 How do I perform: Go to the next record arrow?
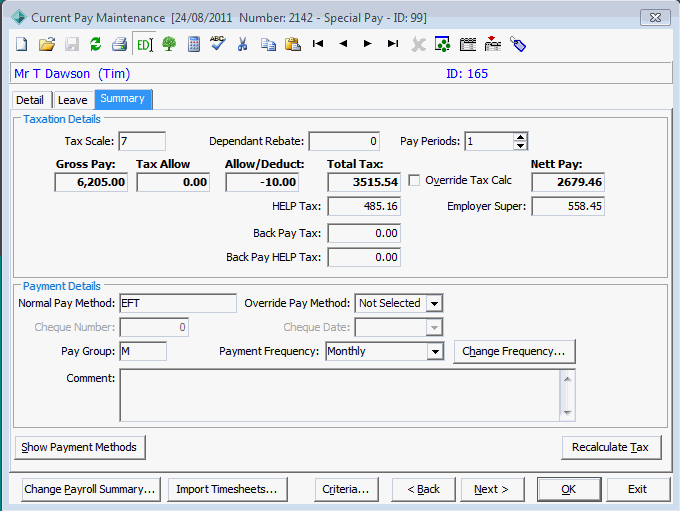coord(368,43)
